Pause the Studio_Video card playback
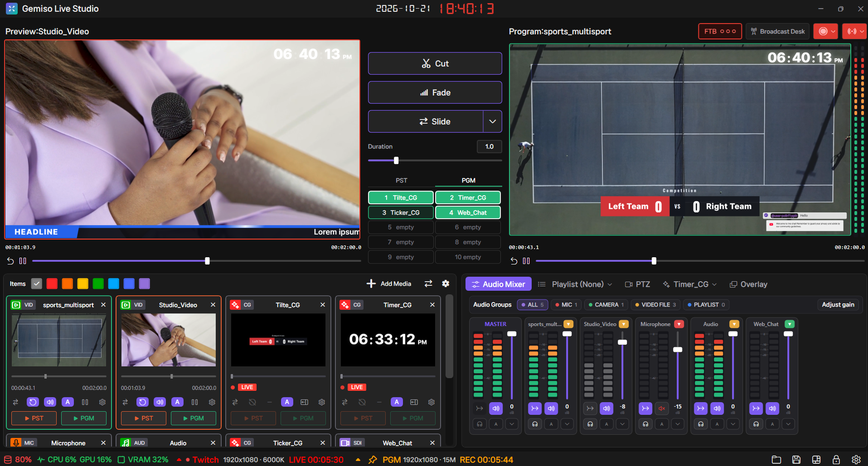 coord(195,402)
